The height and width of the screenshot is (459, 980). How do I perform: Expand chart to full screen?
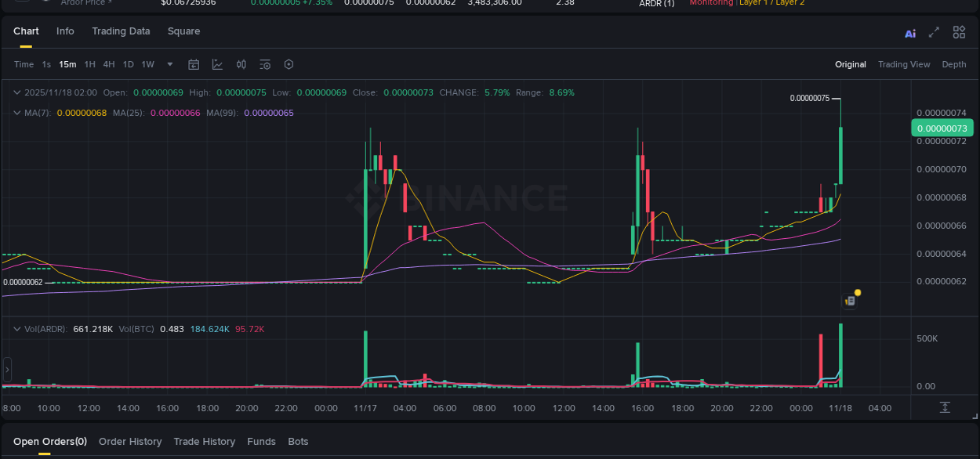point(934,34)
